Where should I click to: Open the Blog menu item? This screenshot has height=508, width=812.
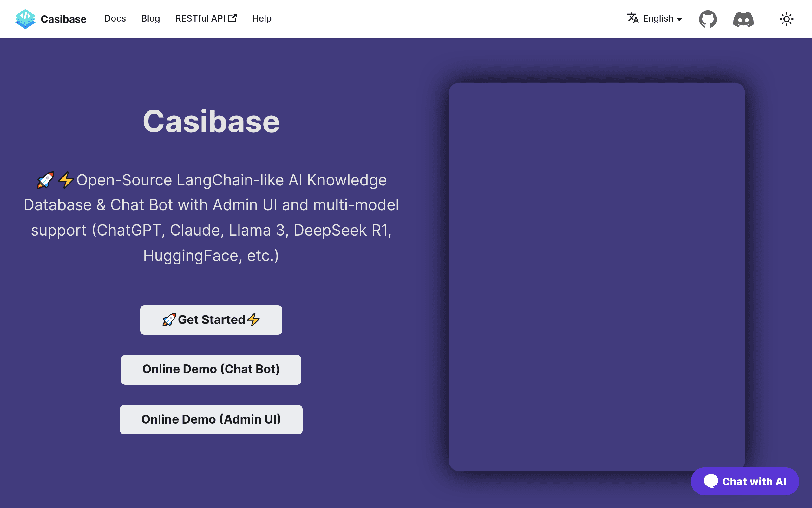[150, 18]
